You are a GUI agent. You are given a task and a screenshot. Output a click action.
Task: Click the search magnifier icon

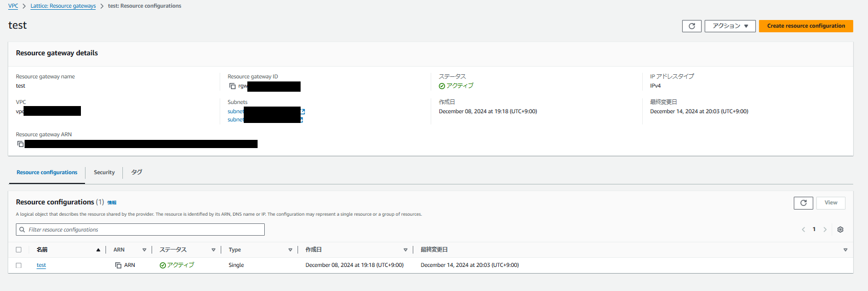tap(22, 230)
